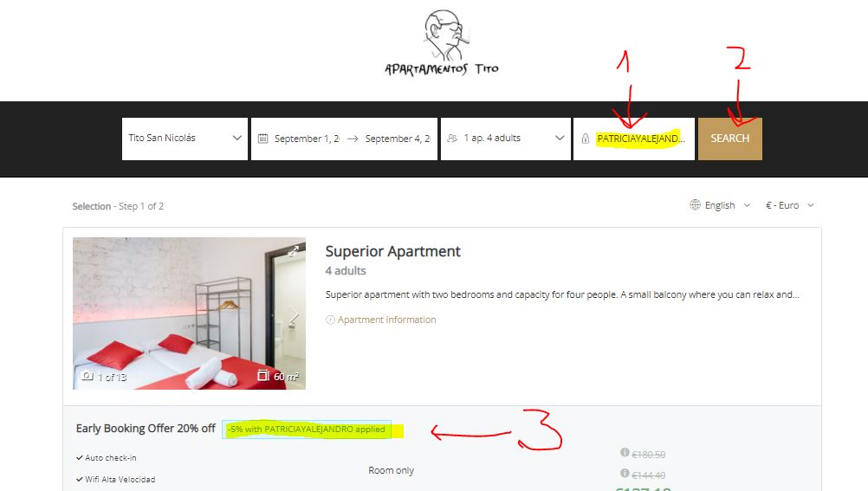
Task: Click the SEARCH button
Action: pyautogui.click(x=729, y=139)
